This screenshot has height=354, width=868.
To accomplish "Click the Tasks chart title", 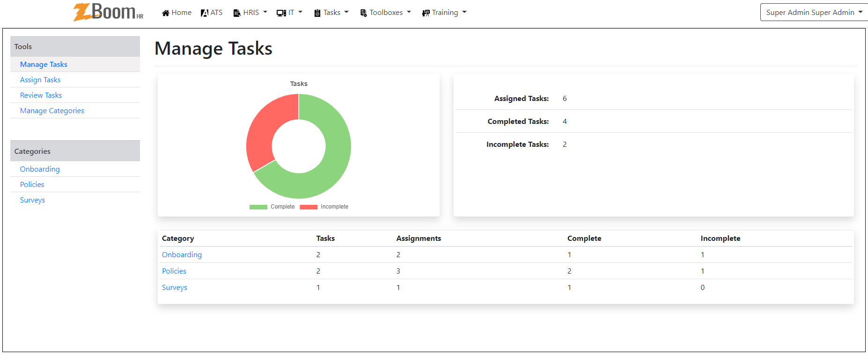I will (x=299, y=84).
